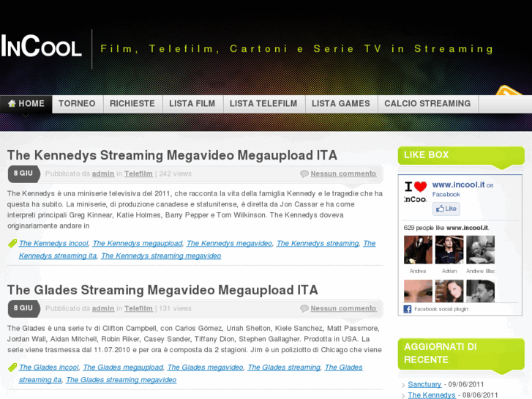Open The Glades Streaming post title

click(163, 290)
